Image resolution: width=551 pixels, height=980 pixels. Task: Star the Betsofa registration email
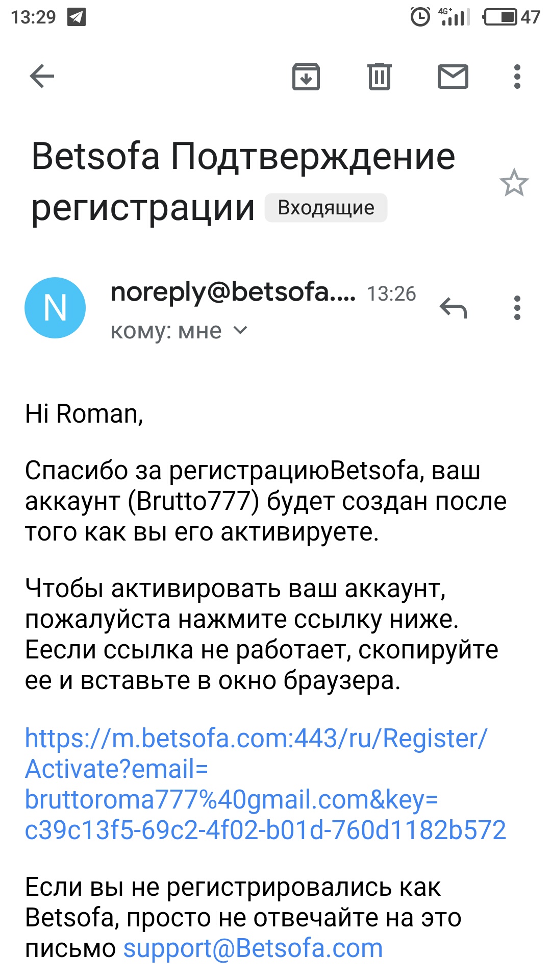[514, 183]
